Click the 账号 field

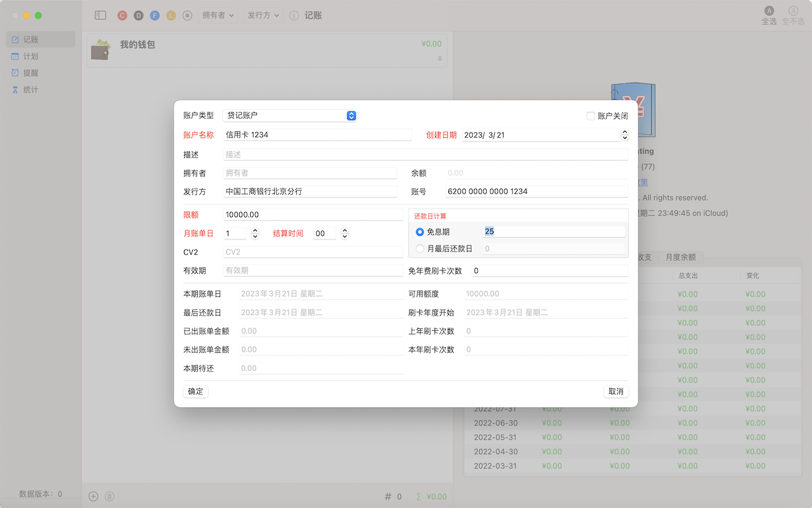[x=537, y=191]
